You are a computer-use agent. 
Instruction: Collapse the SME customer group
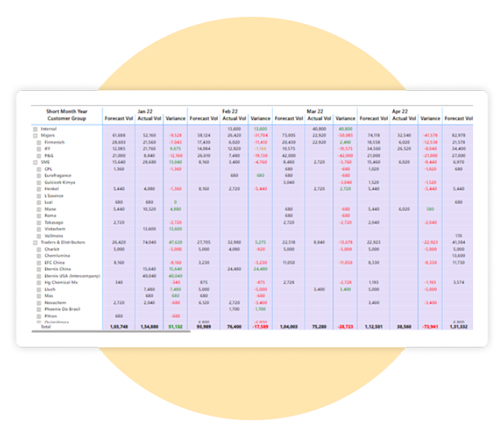tap(35, 162)
